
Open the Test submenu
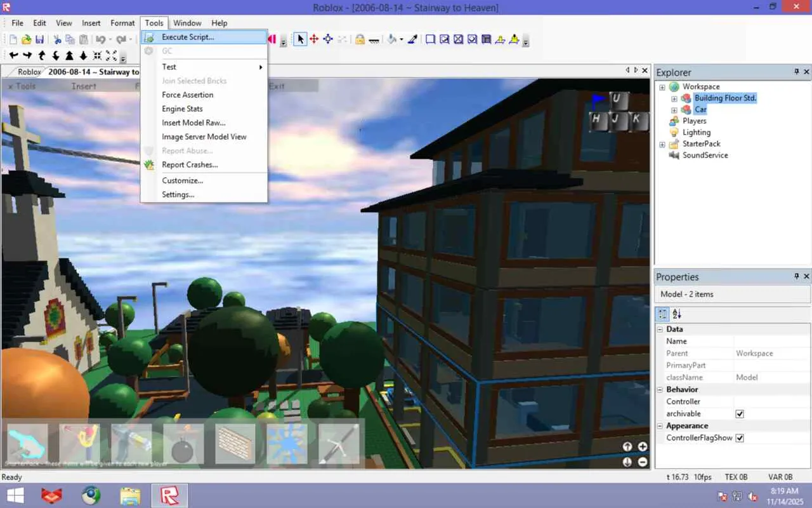204,67
